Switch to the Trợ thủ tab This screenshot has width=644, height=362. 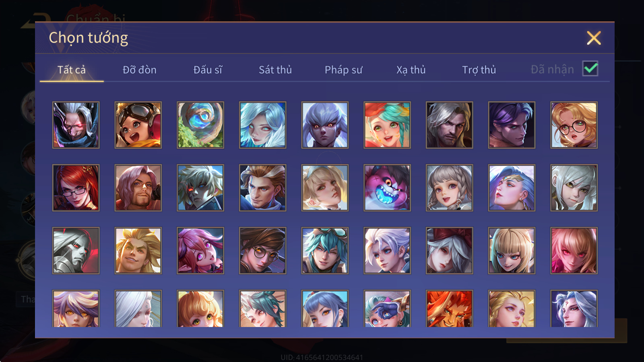[479, 70]
